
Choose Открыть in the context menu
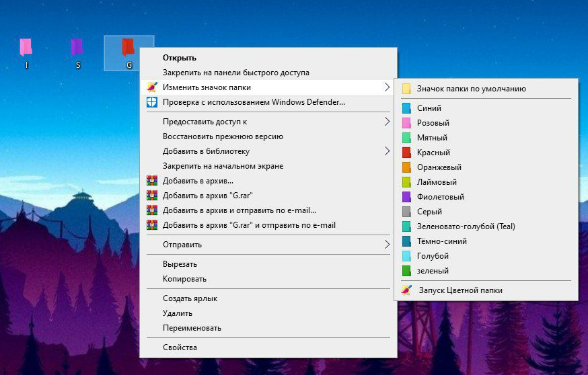(268, 58)
